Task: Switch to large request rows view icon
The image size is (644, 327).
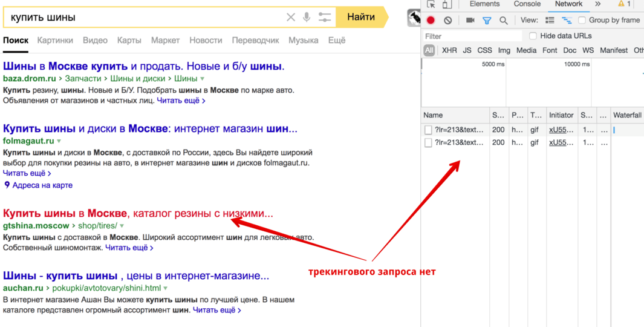Action: pyautogui.click(x=550, y=20)
